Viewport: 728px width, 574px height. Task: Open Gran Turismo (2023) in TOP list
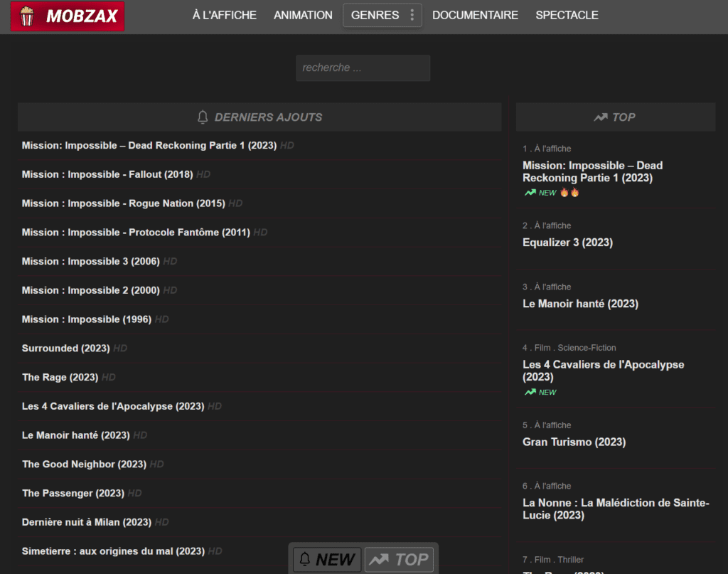point(574,442)
